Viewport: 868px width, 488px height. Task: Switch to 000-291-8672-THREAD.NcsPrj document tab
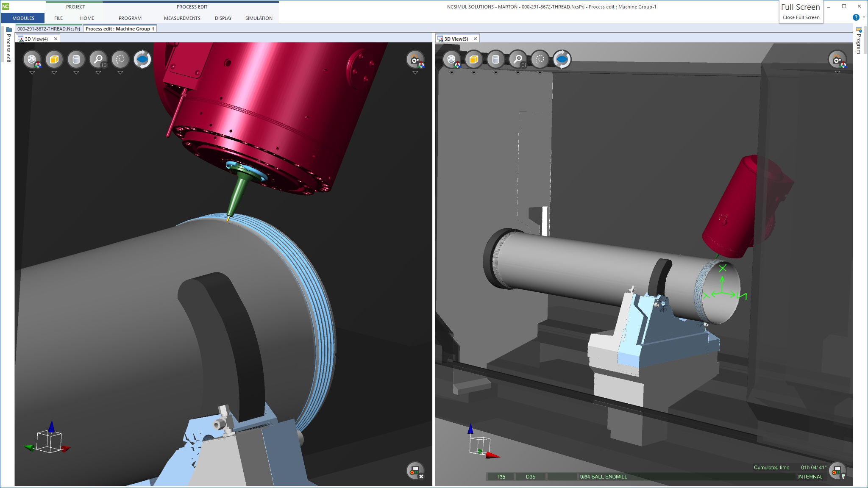click(49, 29)
